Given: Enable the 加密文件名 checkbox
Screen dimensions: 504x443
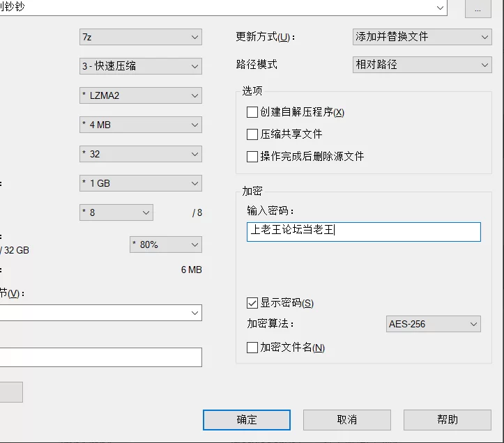Looking at the screenshot, I should pos(252,348).
